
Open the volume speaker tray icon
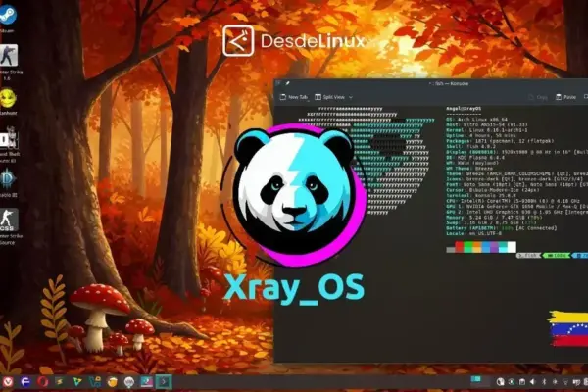pyautogui.click(x=532, y=382)
